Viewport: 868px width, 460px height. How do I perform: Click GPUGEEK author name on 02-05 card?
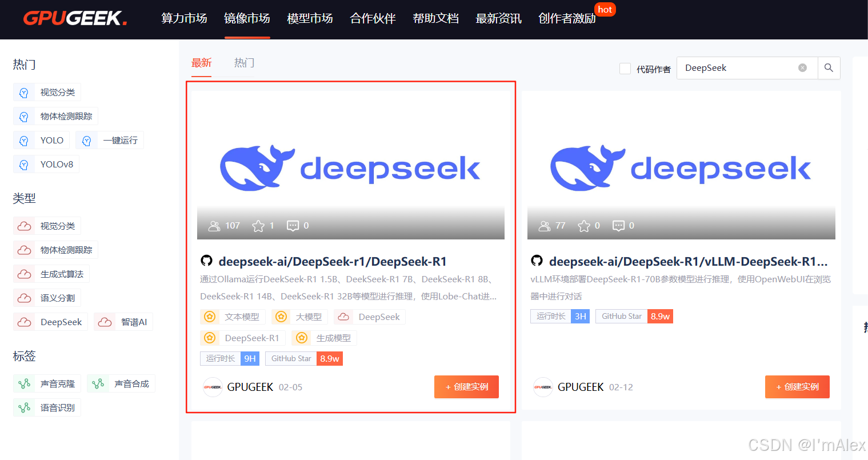coord(250,387)
